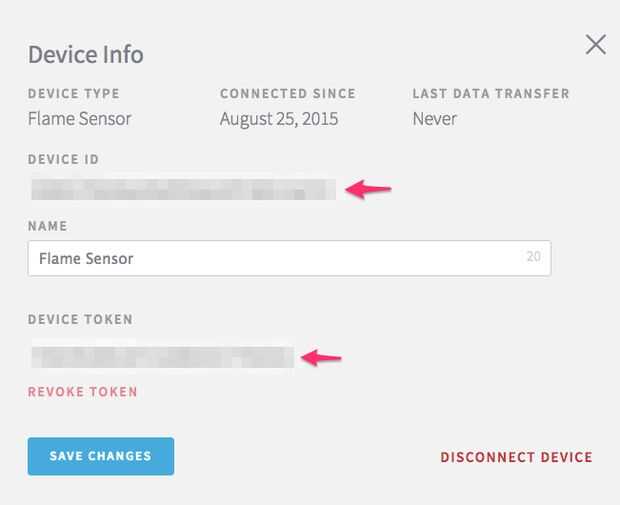Select the August 25, 2015 date

tap(279, 119)
